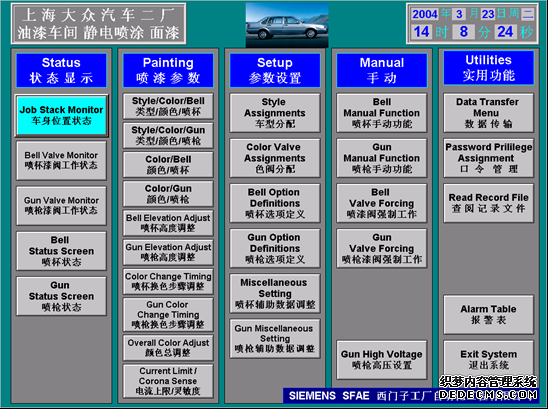Open Password Privilege Assignment

(489, 158)
